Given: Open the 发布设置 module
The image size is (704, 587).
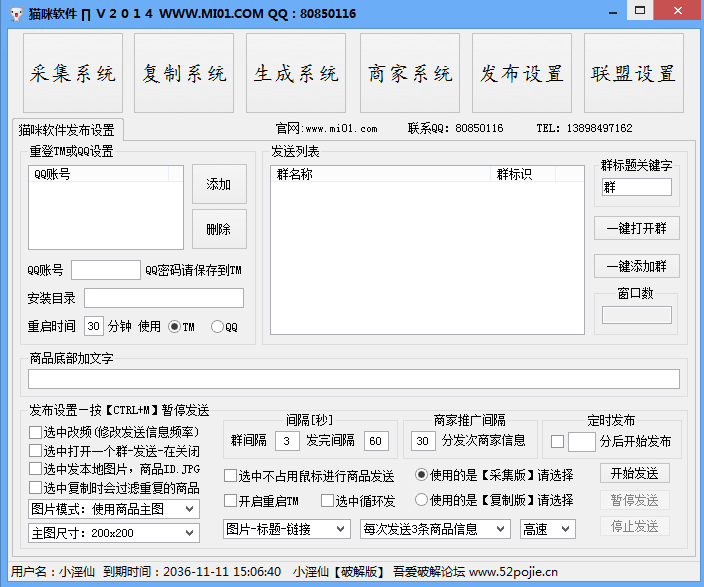Looking at the screenshot, I should click(521, 73).
